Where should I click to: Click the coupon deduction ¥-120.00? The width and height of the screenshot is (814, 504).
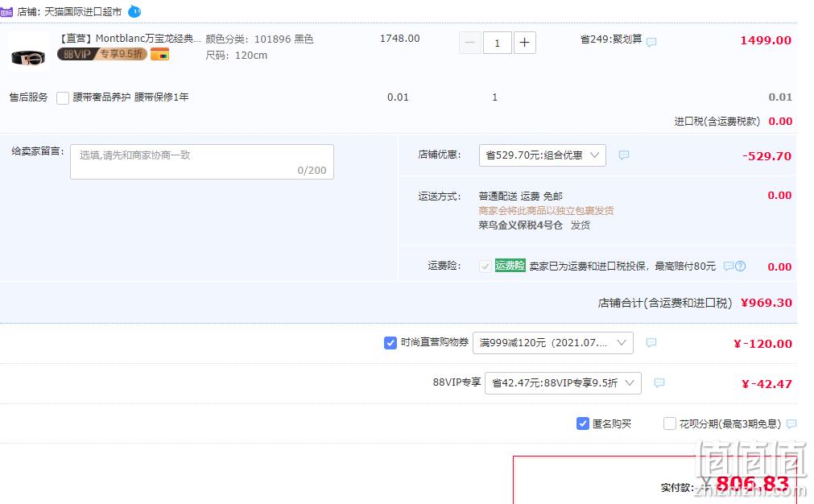[x=762, y=344]
